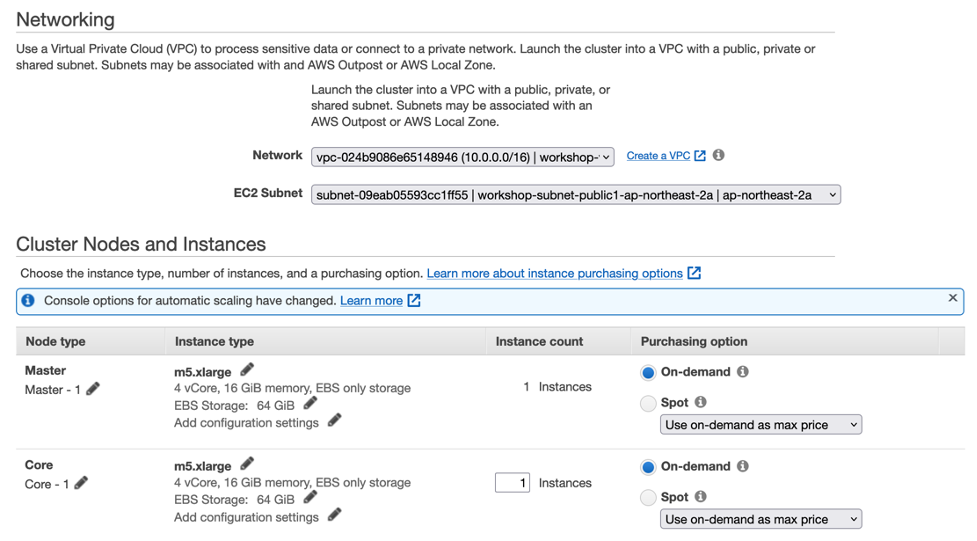
Task: Select Spot purchasing for Core node
Action: tap(648, 497)
